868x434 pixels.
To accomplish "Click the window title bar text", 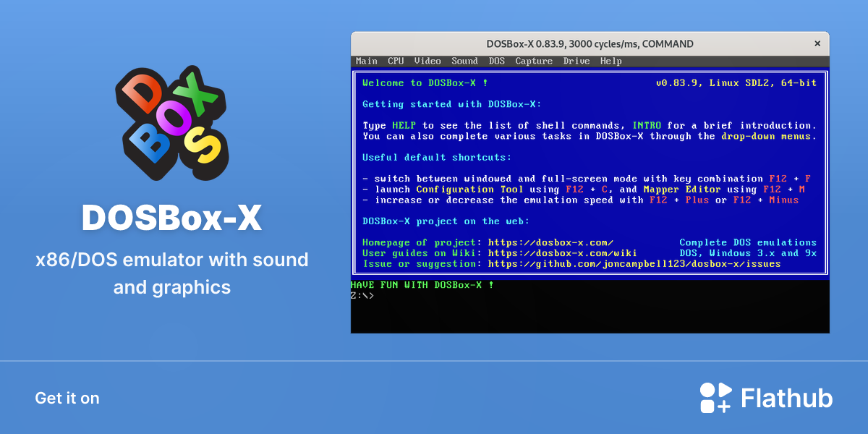I will coord(590,44).
